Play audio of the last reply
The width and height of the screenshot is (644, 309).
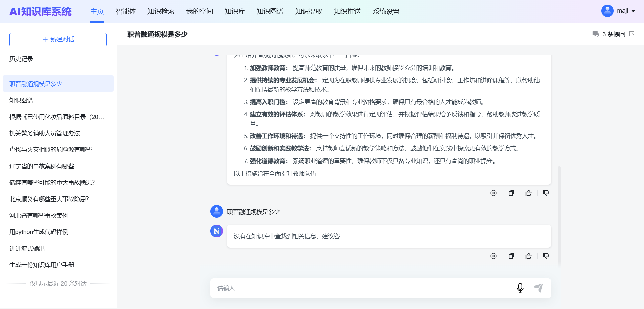pyautogui.click(x=493, y=256)
